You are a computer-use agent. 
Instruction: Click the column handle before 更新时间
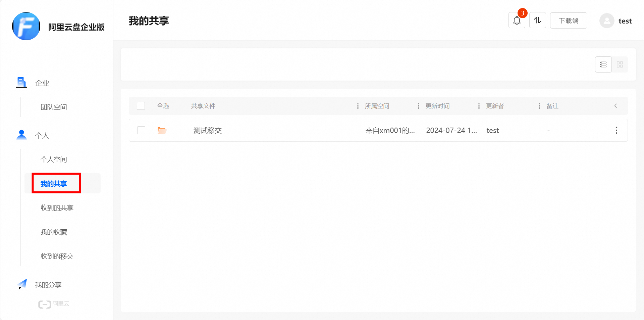coord(418,106)
